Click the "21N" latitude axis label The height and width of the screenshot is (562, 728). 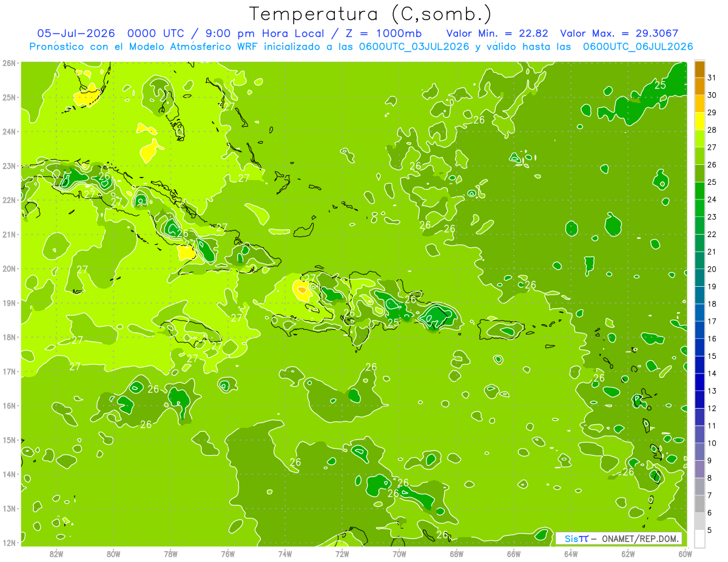(x=10, y=235)
